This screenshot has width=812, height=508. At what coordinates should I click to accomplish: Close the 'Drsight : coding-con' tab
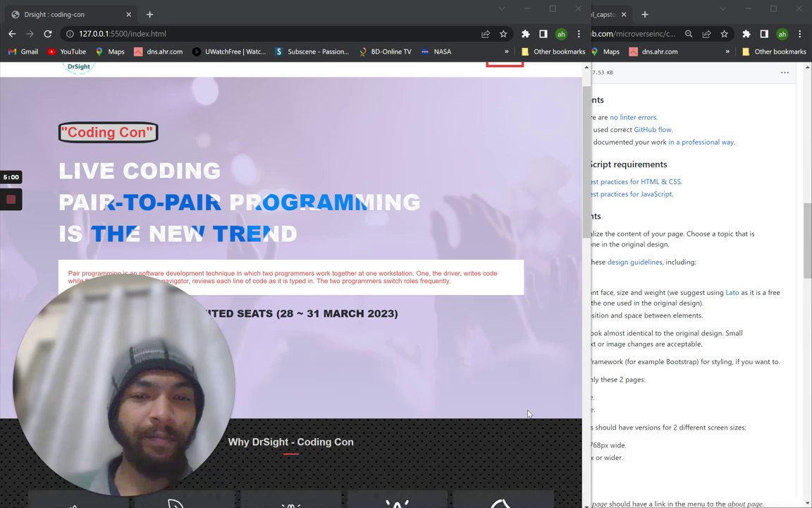[x=129, y=15]
